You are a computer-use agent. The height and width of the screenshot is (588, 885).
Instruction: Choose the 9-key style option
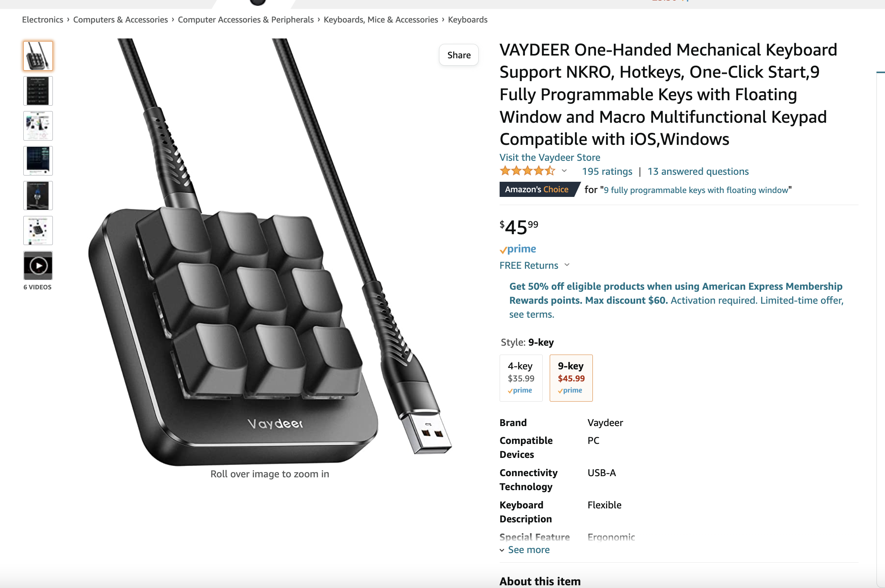(x=571, y=378)
